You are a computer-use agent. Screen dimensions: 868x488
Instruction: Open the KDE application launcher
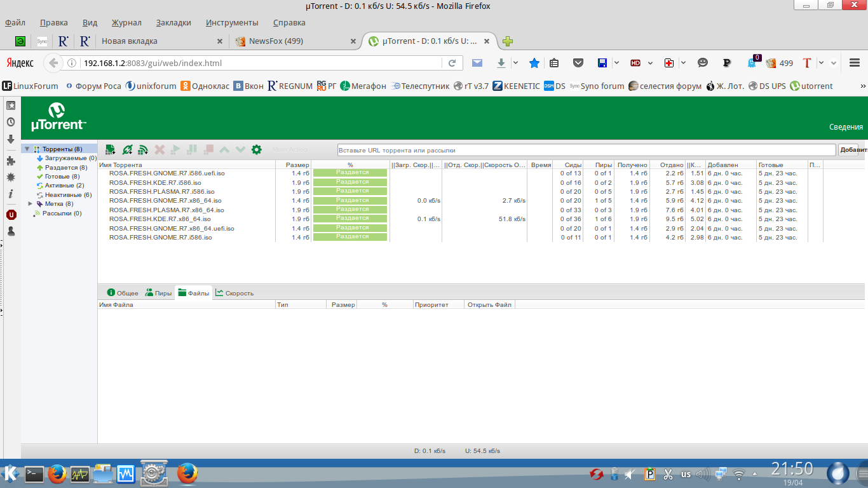(11, 473)
